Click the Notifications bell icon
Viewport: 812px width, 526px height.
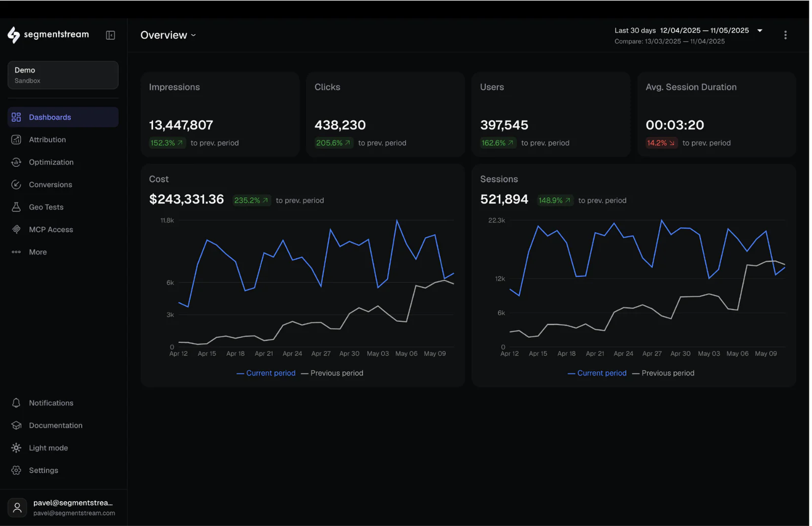tap(16, 403)
